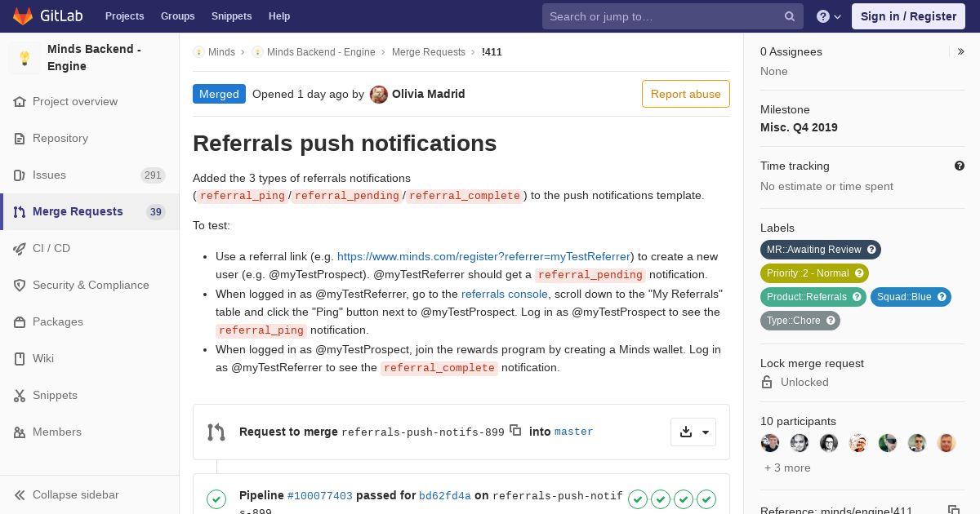The image size is (980, 514).
Task: Click the pipeline passed status icon
Action: pyautogui.click(x=216, y=498)
